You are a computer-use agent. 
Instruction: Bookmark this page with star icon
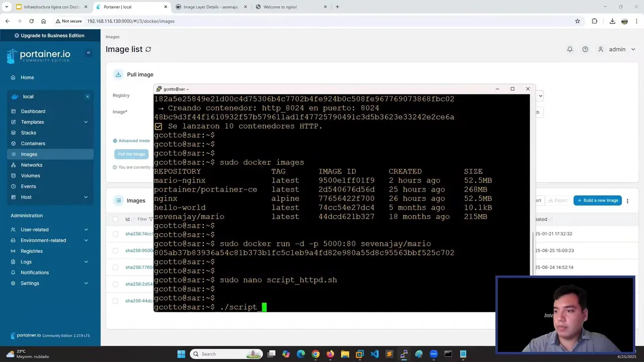pos(578,21)
